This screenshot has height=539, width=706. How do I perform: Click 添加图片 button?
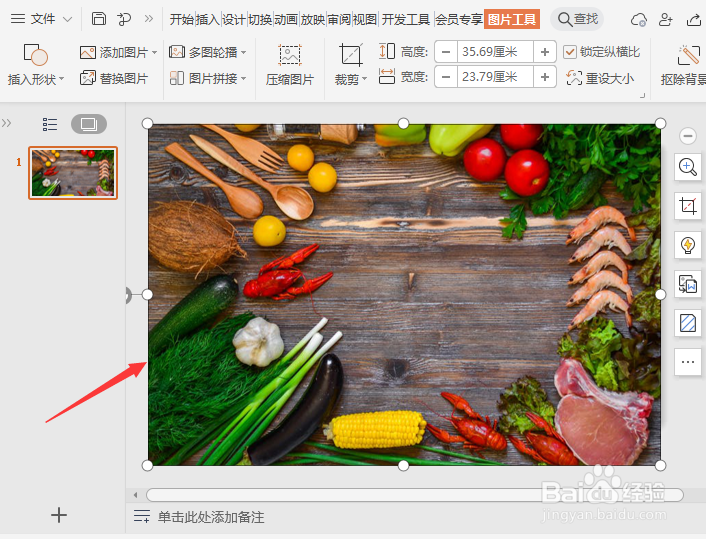114,52
